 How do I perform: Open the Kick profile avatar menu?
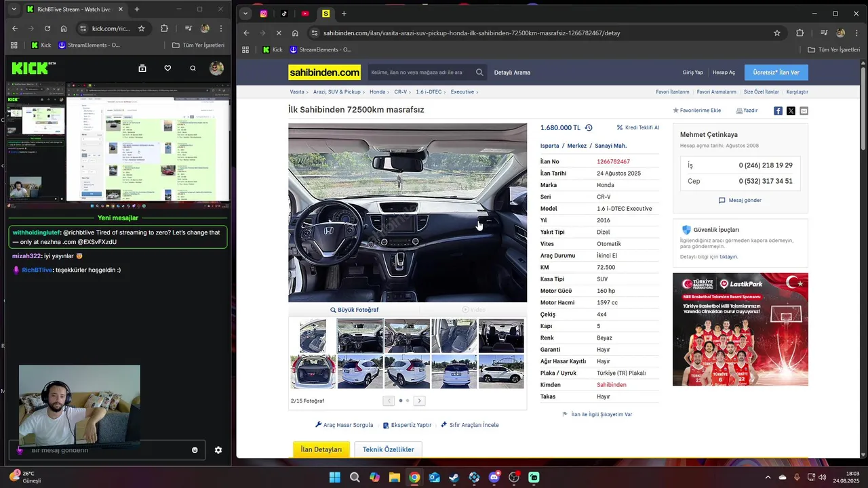pos(216,68)
